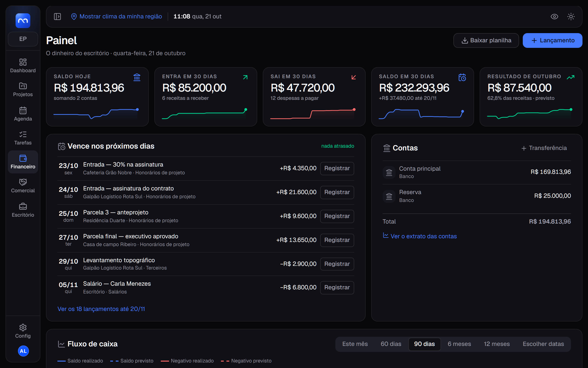Collapse the sidebar panel icon
The image size is (588, 368).
tap(57, 17)
